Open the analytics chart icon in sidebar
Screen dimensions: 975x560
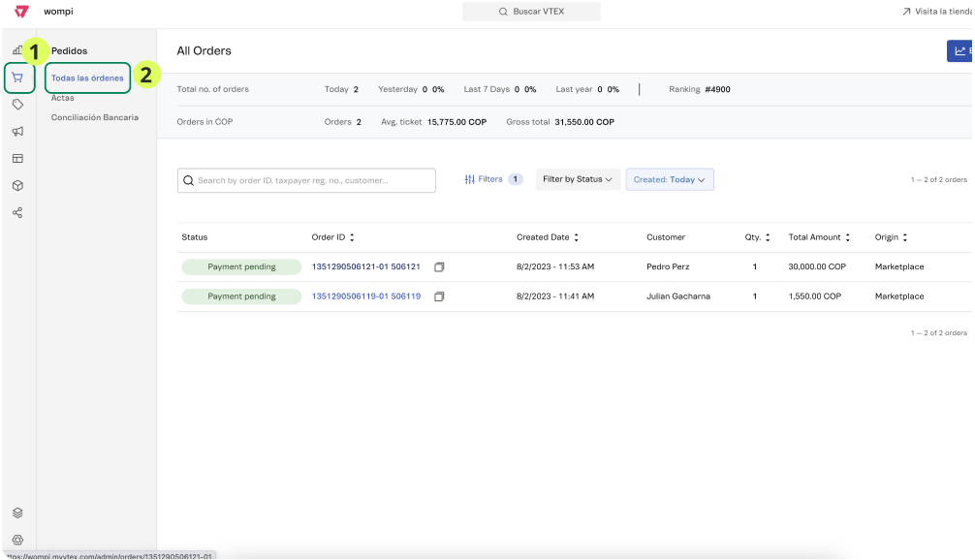click(x=17, y=47)
